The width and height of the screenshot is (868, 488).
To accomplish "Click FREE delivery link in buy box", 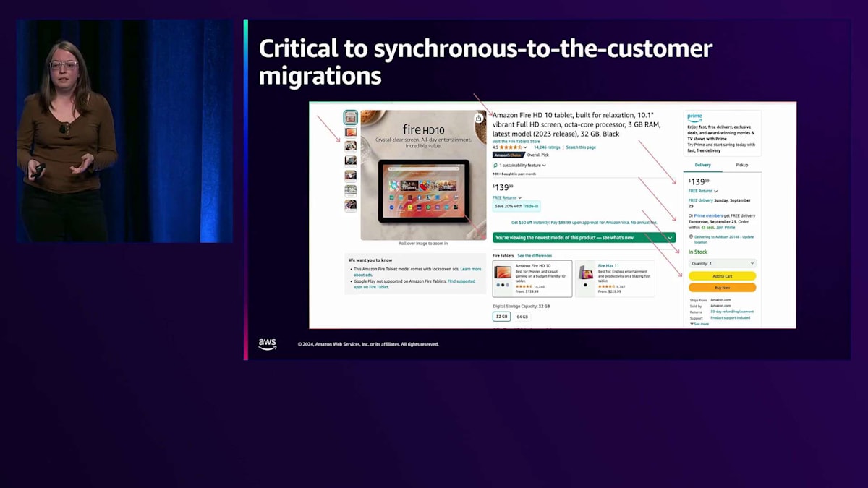I will [700, 200].
